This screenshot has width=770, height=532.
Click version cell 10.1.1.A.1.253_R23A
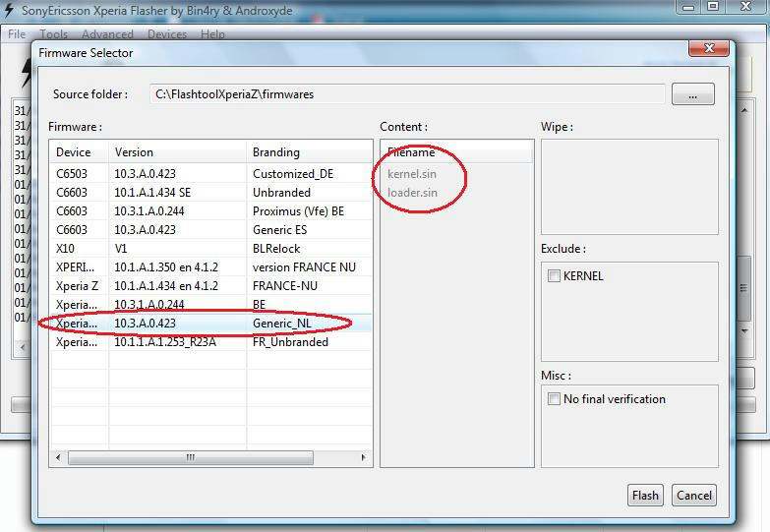165,342
